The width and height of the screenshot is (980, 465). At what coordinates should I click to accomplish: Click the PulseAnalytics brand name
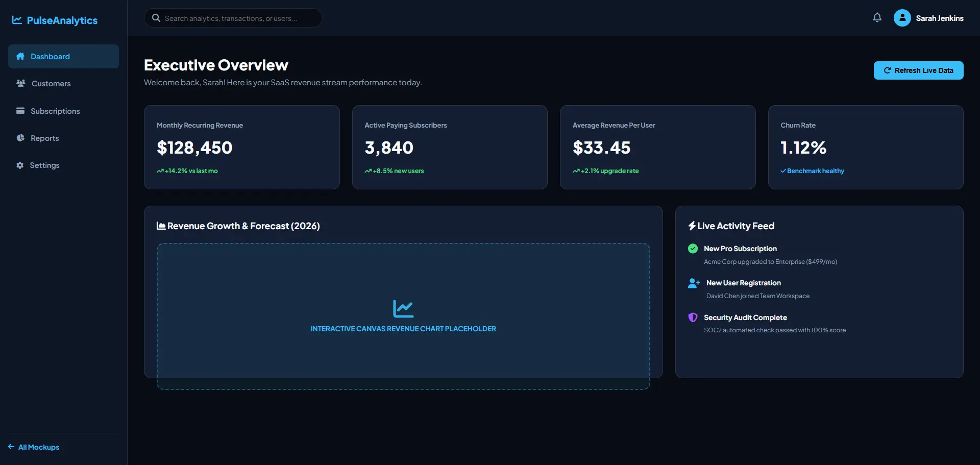point(62,20)
